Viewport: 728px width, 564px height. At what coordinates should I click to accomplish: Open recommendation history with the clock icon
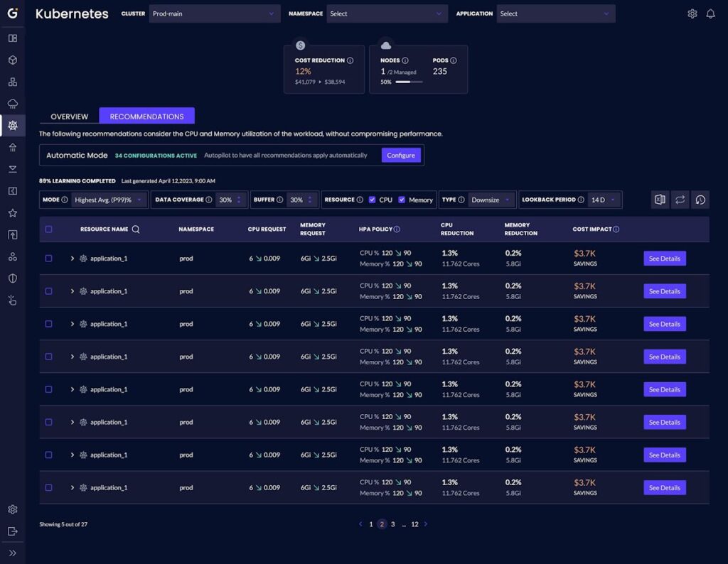point(700,200)
